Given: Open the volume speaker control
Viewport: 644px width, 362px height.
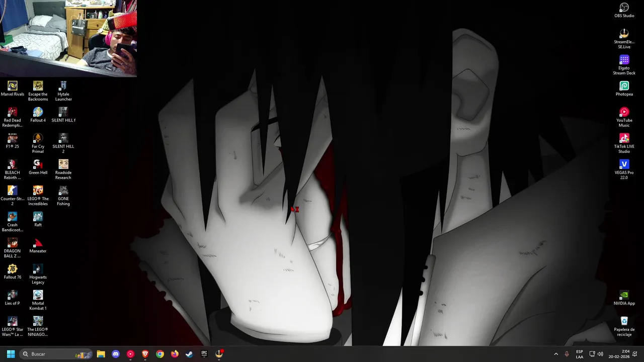Looking at the screenshot, I should click(x=600, y=354).
